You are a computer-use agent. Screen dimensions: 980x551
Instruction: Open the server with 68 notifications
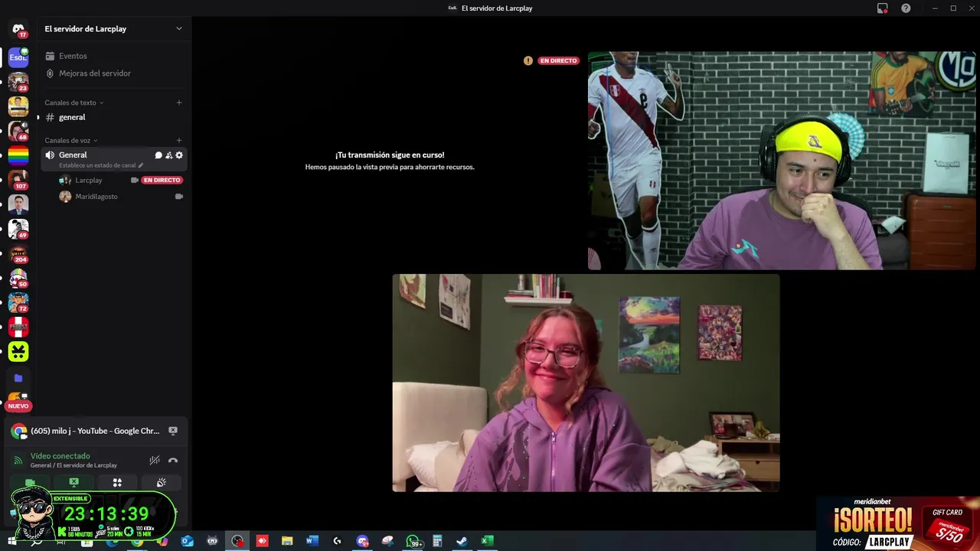coord(18,131)
